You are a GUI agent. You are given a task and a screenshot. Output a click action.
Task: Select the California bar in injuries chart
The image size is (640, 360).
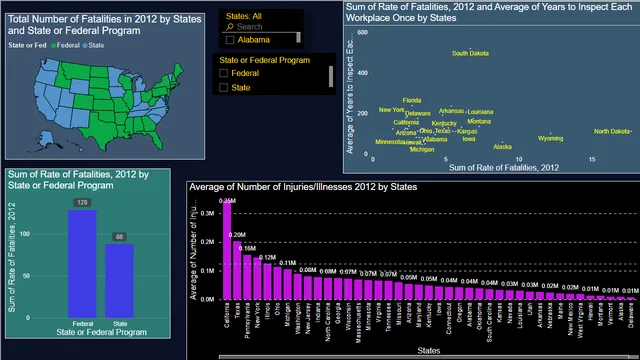[x=227, y=250]
